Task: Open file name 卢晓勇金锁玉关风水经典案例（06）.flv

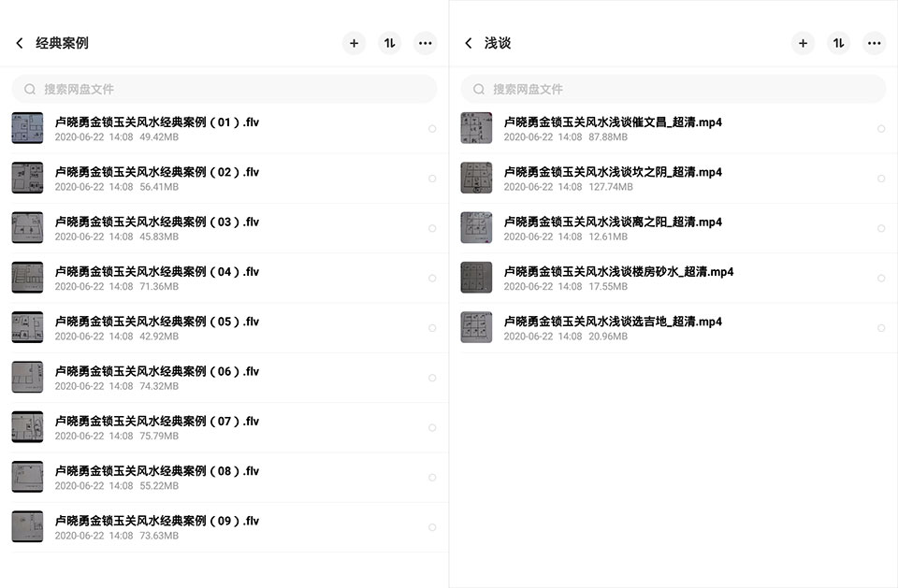Action: (157, 371)
